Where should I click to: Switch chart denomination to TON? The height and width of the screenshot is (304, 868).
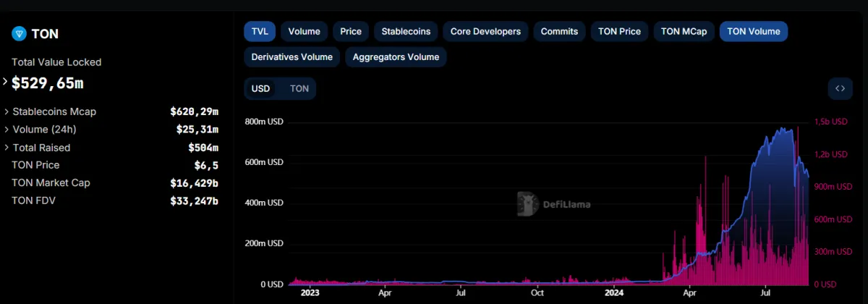[299, 88]
